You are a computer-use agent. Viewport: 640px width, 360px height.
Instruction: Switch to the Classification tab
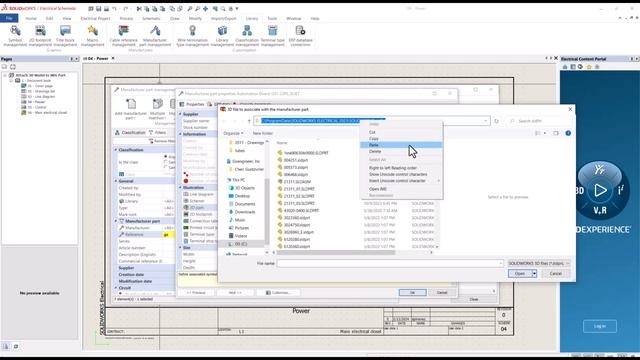coord(130,132)
